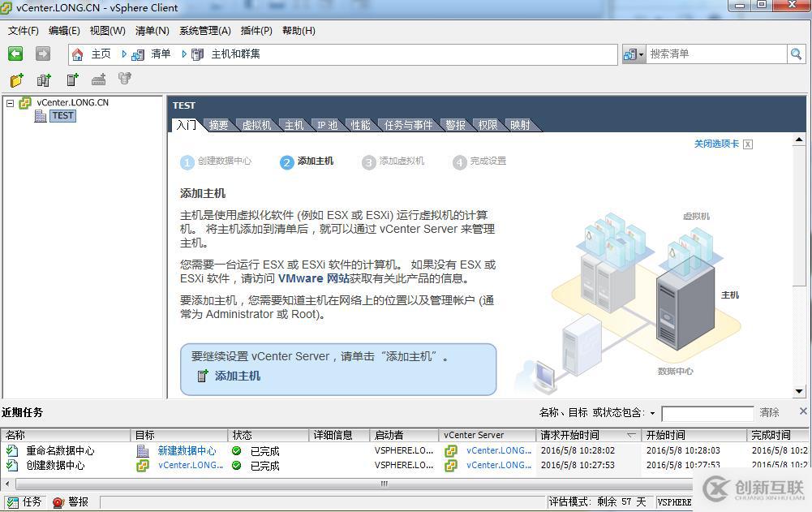
Task: Click green status check for 重命名数据中心
Action: click(237, 451)
